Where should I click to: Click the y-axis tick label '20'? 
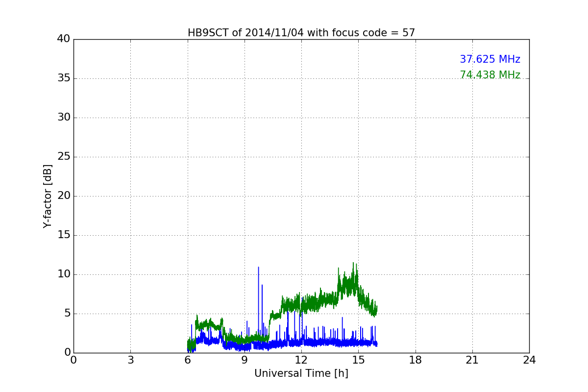64,196
